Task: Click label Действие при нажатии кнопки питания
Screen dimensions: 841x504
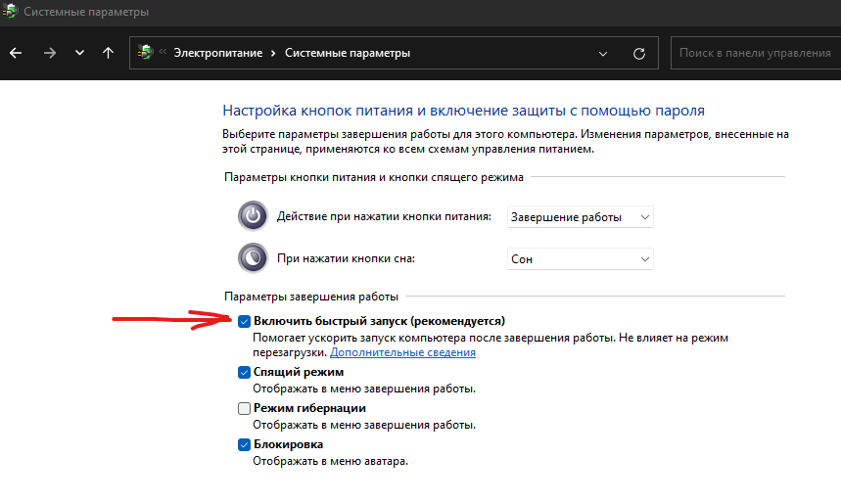Action: pos(384,216)
